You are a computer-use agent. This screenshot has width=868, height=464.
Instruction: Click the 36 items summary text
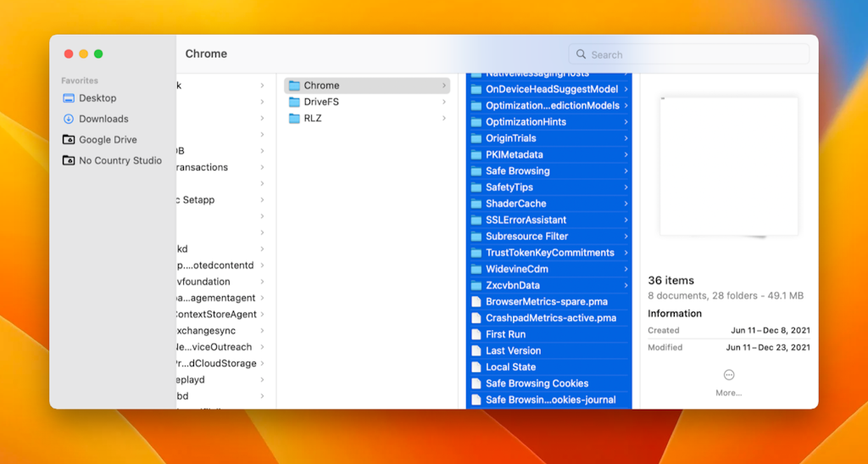[671, 280]
